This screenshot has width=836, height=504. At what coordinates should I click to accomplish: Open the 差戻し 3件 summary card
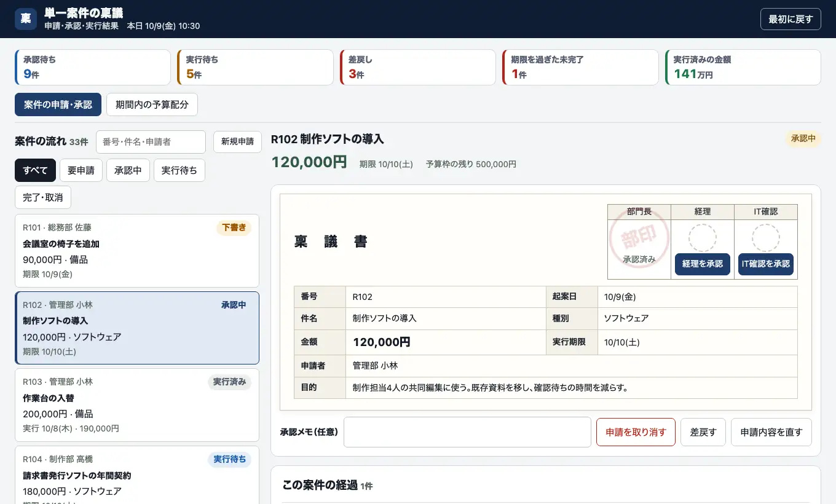[418, 67]
